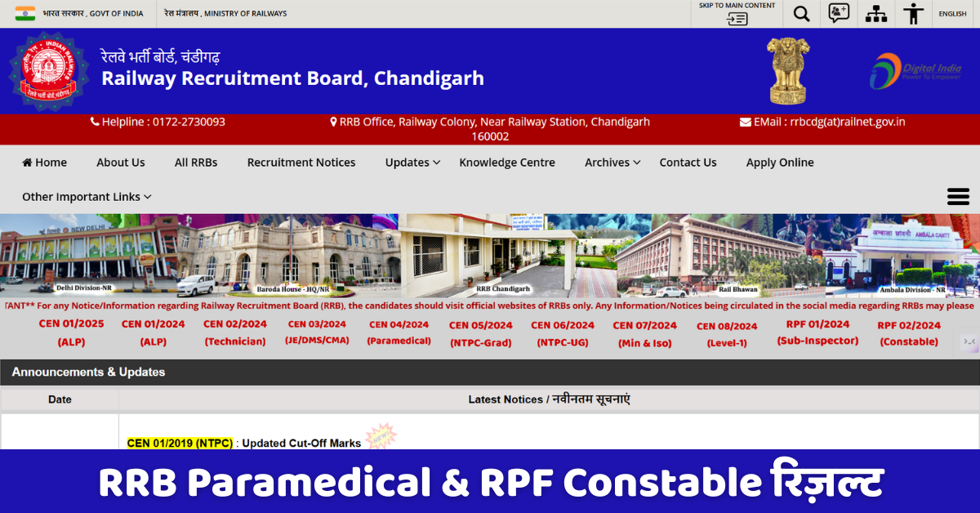Viewport: 980px width, 513px height.
Task: Click the Indian flag icon
Action: (25, 13)
